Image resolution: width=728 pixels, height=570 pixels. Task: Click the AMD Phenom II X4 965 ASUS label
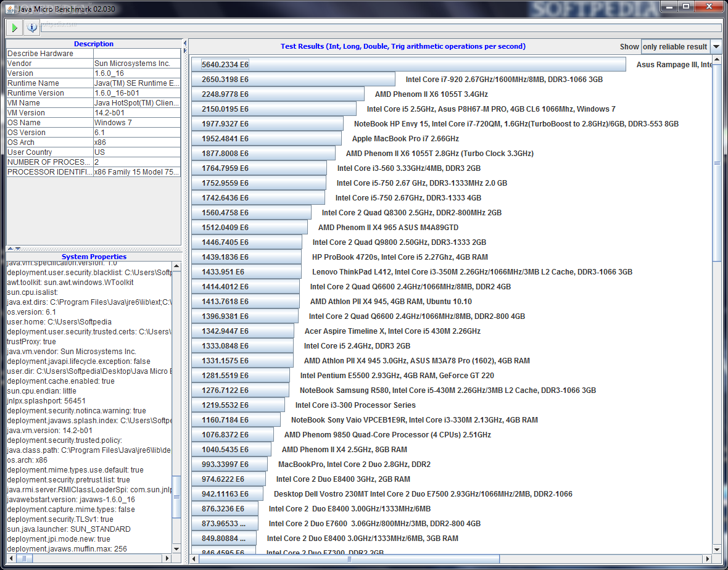point(388,228)
